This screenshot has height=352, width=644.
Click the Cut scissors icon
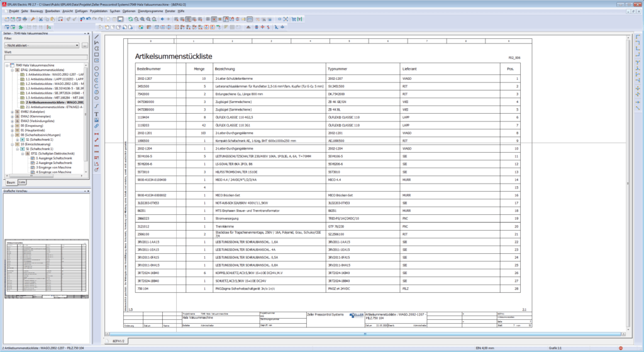pyautogui.click(x=41, y=19)
